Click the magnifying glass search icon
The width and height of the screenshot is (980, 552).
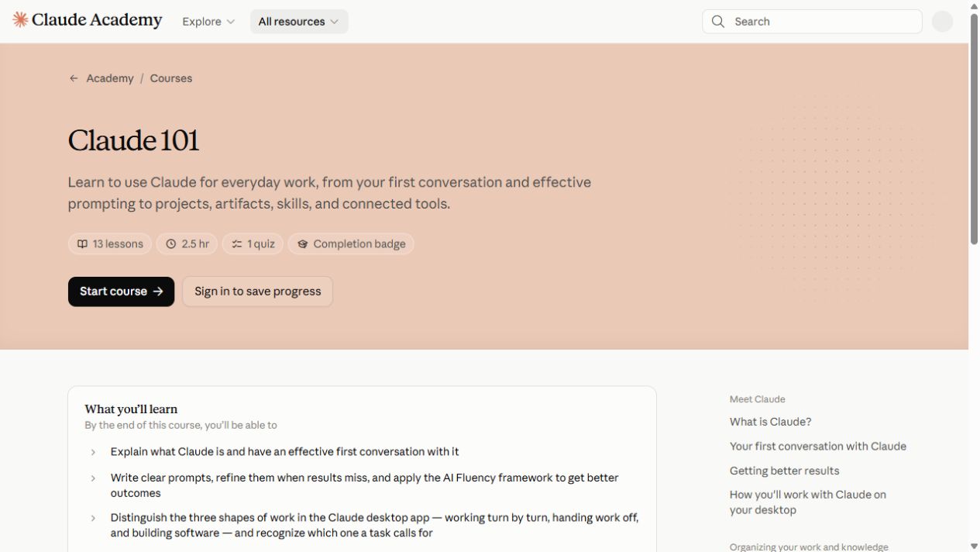pos(718,22)
